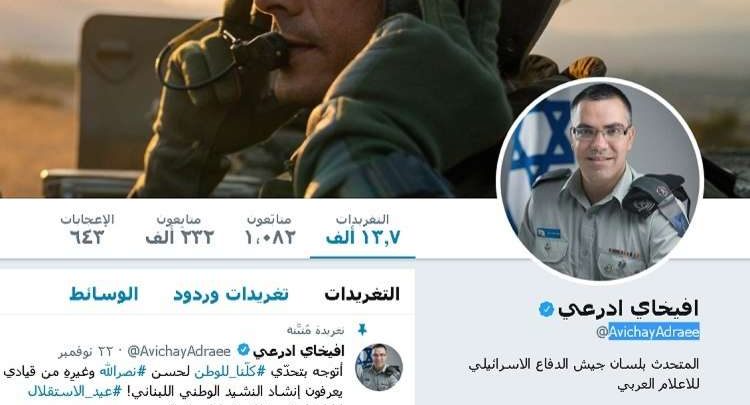Open the الوسائط media tab

pos(104,294)
